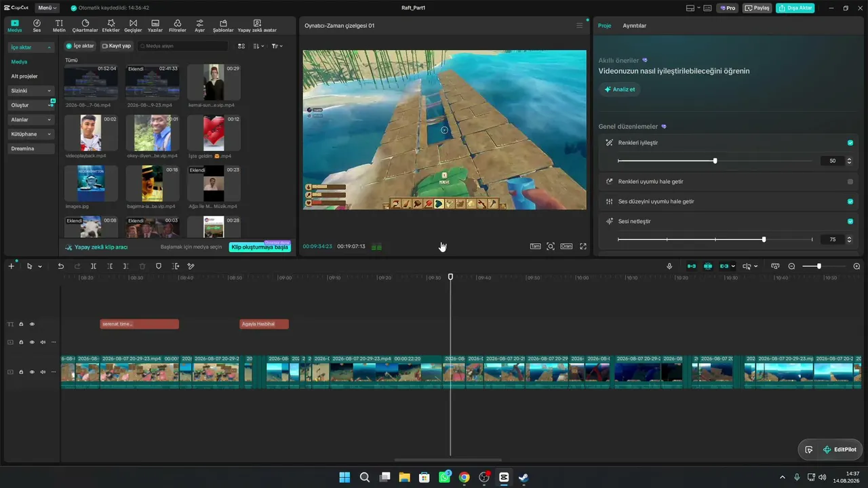Open the EditPilot assistant button

pyautogui.click(x=840, y=449)
